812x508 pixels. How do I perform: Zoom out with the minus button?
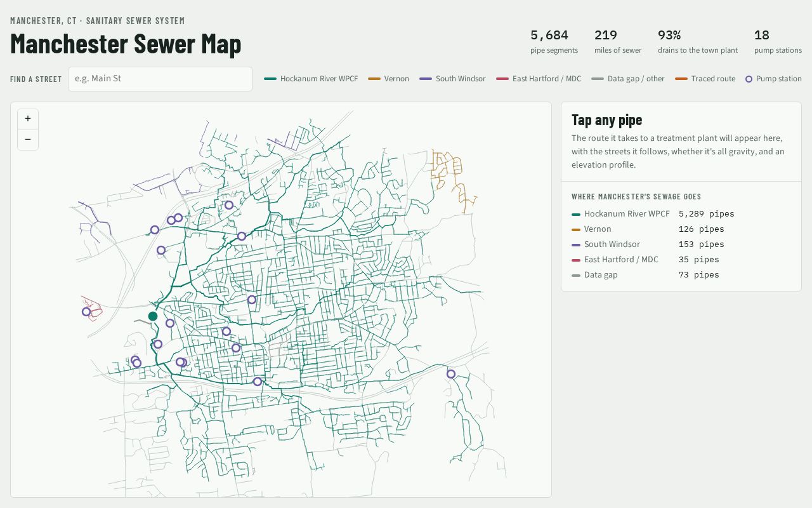tap(28, 140)
